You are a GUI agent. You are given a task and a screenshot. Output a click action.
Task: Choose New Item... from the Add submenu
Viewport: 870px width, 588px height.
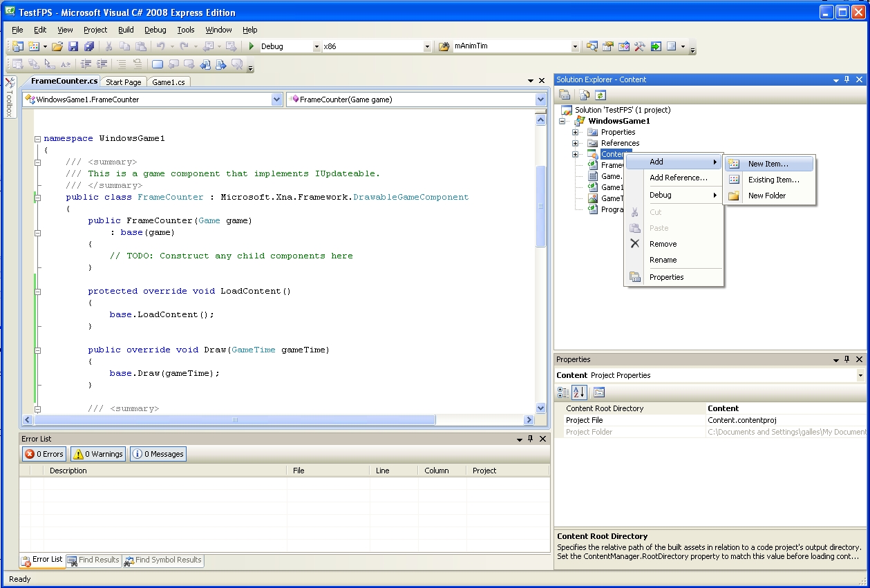pos(769,164)
